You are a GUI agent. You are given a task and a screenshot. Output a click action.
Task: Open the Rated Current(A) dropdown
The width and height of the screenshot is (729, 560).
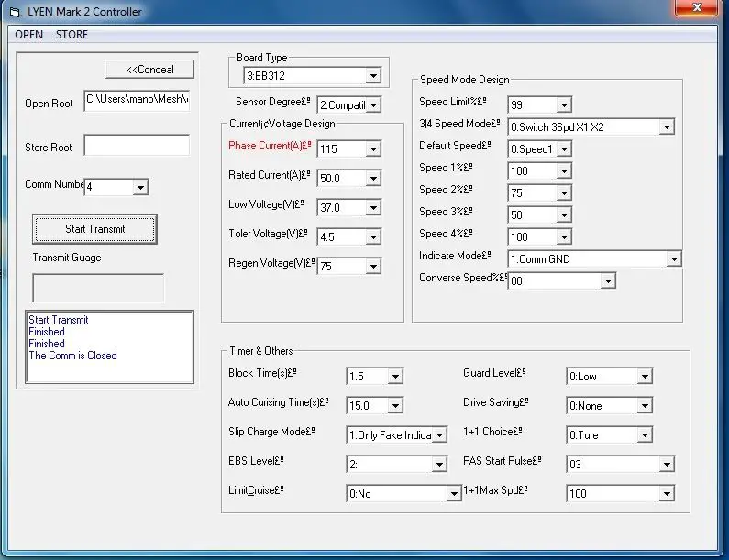[x=373, y=179]
